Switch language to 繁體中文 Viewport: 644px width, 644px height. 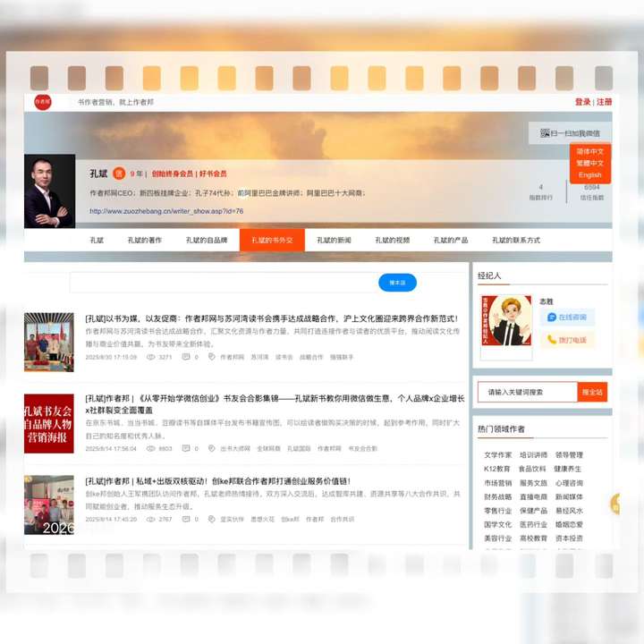(590, 163)
